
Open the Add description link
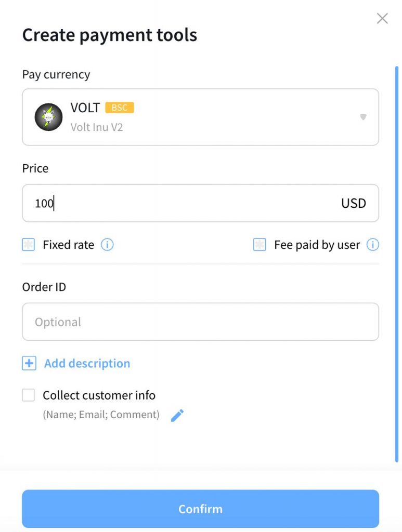tap(87, 363)
